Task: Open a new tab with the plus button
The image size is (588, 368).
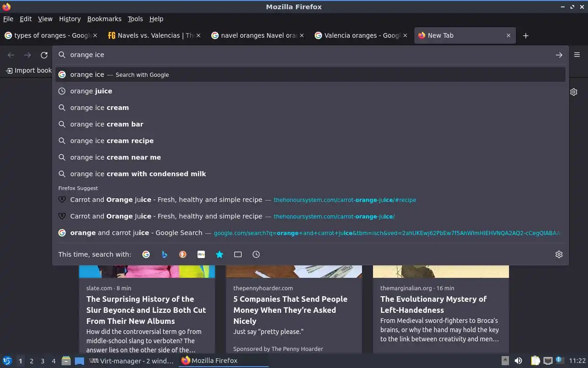Action: coord(526,35)
